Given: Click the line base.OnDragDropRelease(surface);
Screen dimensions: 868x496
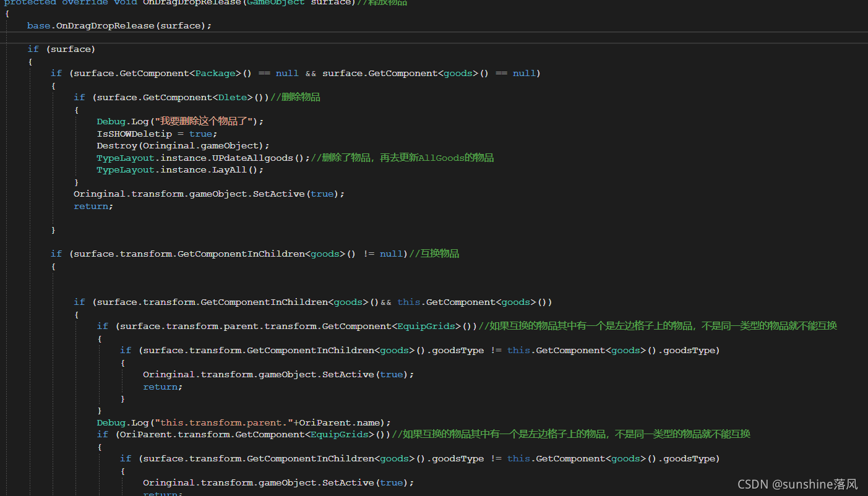Looking at the screenshot, I should [119, 25].
